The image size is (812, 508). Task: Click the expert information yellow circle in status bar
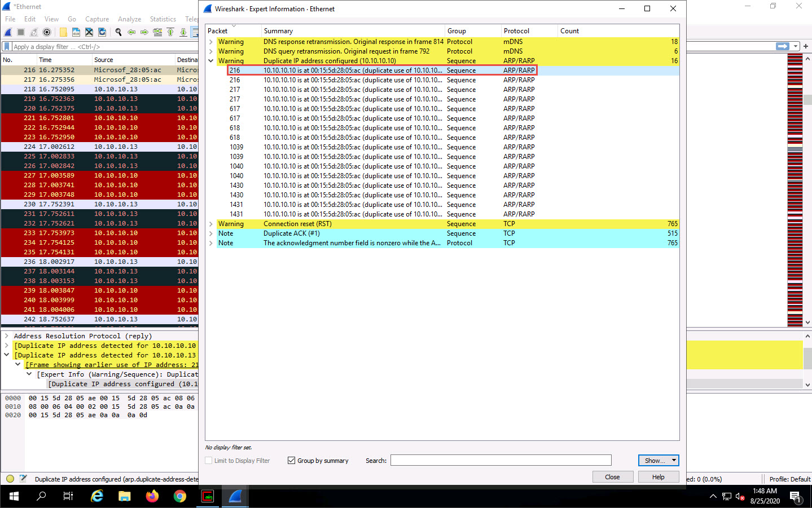point(10,479)
